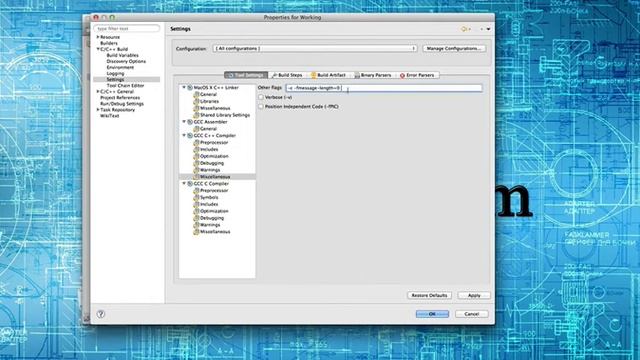640x360 pixels.
Task: Click the Restore Defaults button
Action: 429,295
